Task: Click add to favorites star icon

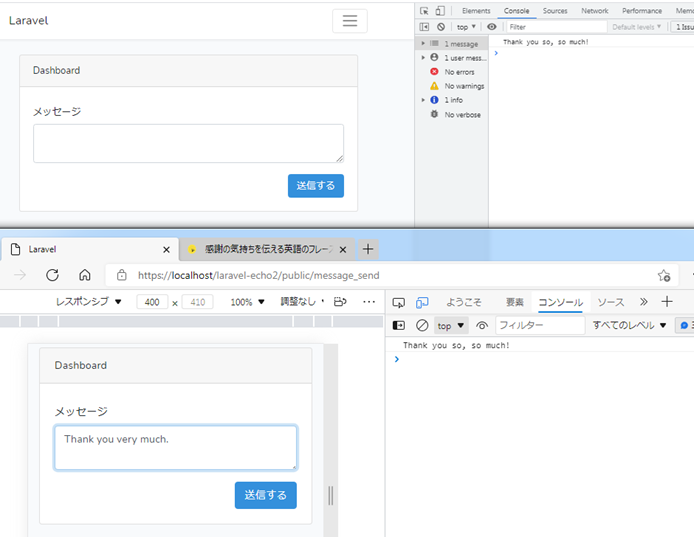Action: [x=663, y=275]
